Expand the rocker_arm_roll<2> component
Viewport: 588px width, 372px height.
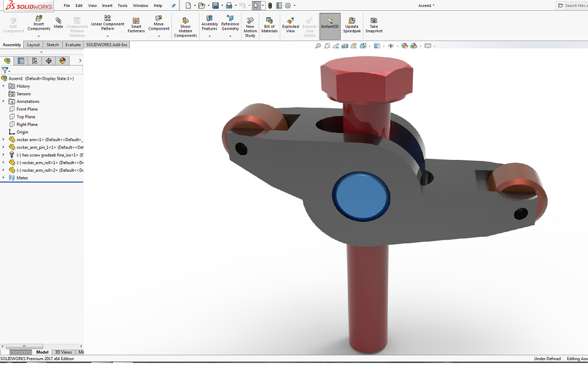click(3, 170)
